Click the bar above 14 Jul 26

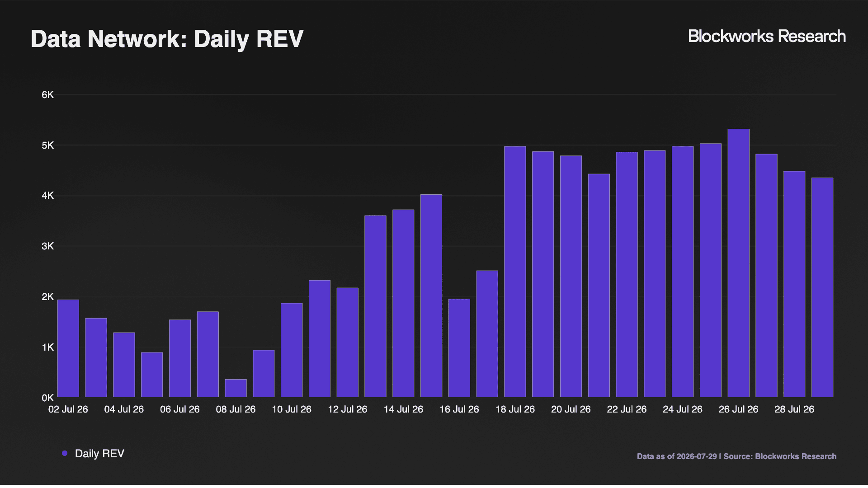tap(403, 304)
